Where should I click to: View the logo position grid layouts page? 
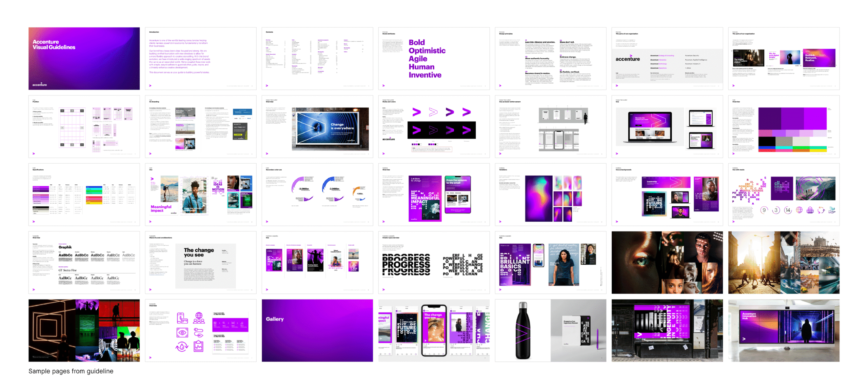point(84,126)
